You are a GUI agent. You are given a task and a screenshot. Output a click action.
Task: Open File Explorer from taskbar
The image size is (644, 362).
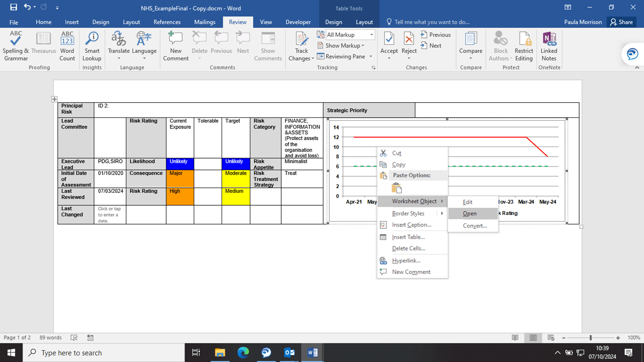point(220,353)
